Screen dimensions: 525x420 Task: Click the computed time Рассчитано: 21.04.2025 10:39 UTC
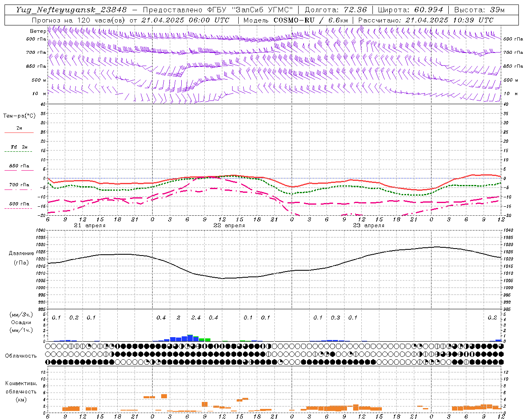pos(426,20)
